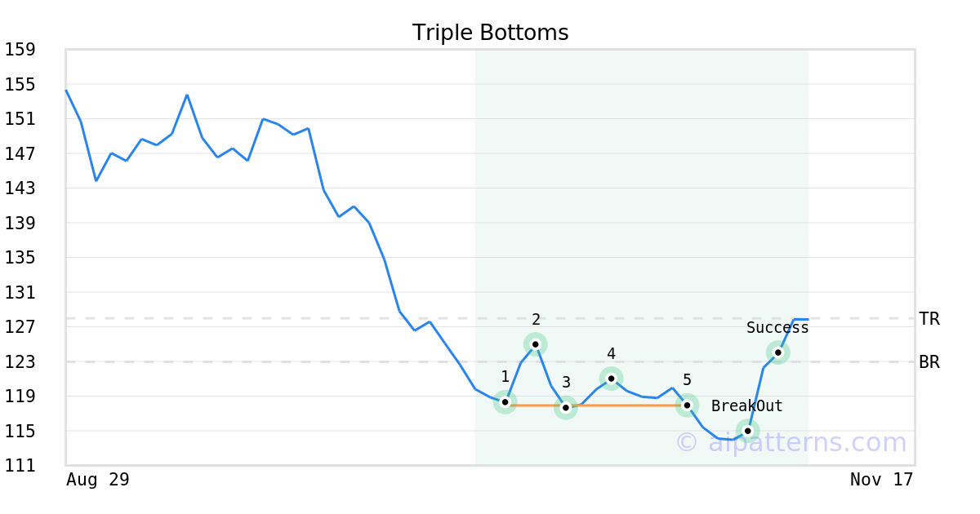Select the BreakOut marker dot
This screenshot has width=980, height=514.
tap(747, 430)
